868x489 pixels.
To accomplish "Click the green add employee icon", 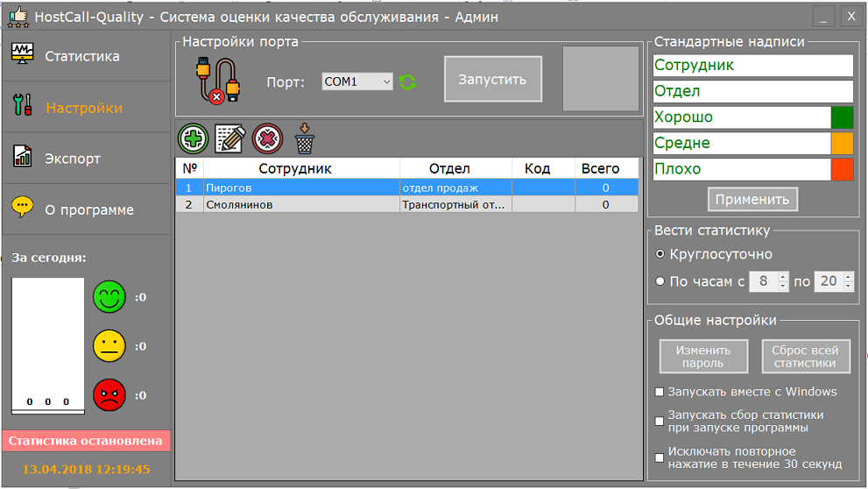I will point(194,138).
